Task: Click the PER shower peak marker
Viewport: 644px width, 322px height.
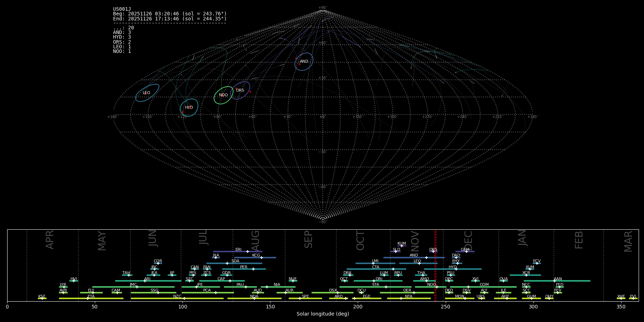Action: tap(253, 269)
